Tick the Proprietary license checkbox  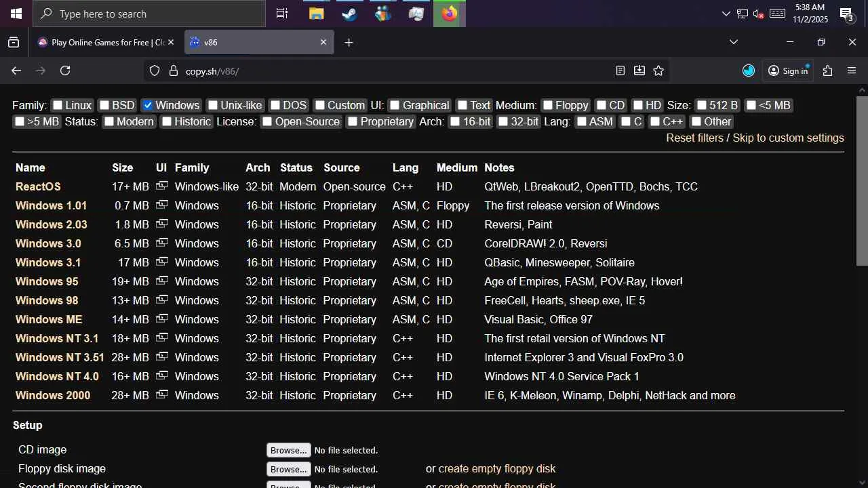tap(353, 121)
